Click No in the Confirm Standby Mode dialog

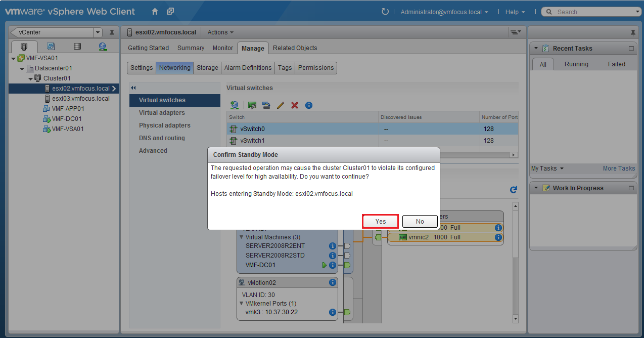tap(420, 221)
